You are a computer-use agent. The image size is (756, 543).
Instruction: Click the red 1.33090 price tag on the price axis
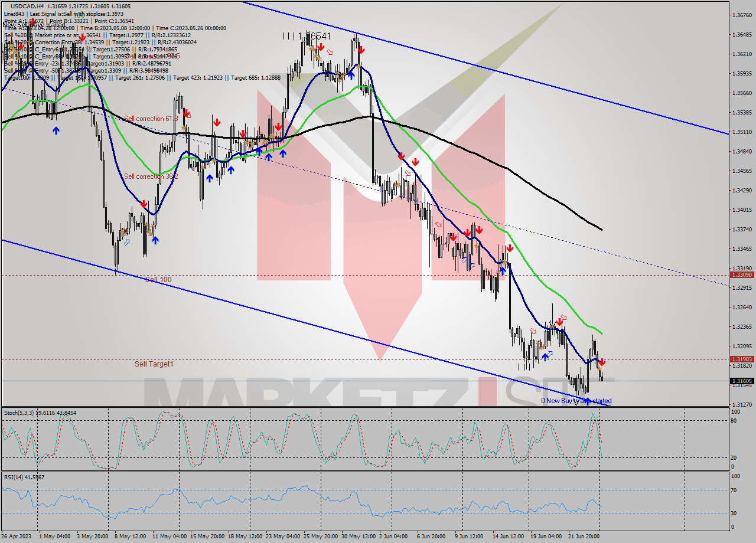click(742, 275)
